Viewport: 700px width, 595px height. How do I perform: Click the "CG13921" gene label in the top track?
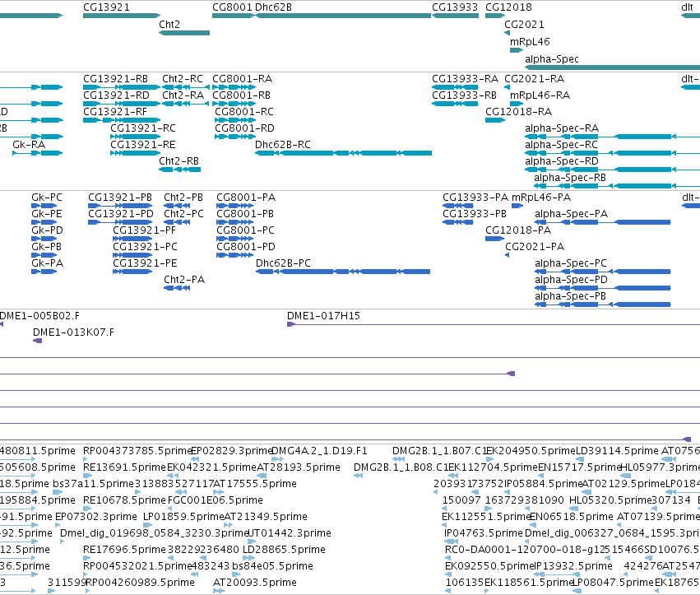106,7
